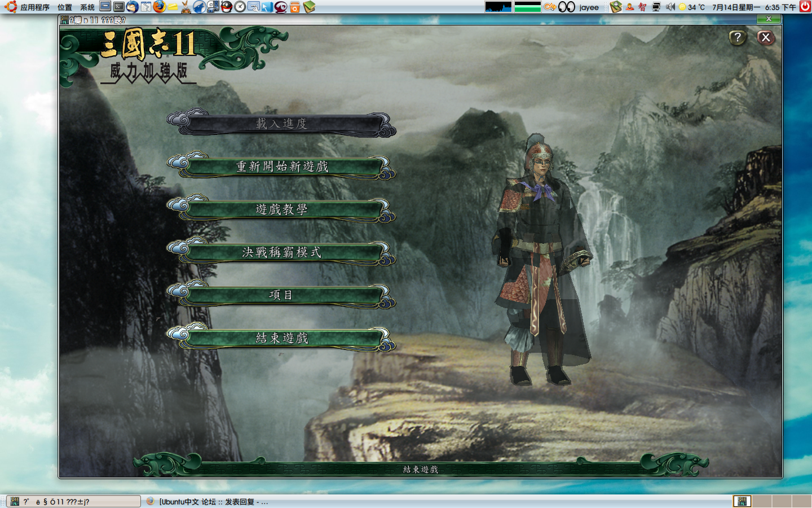Image resolution: width=812 pixels, height=508 pixels.
Task: Click the jayee user name in the panel
Action: point(589,7)
